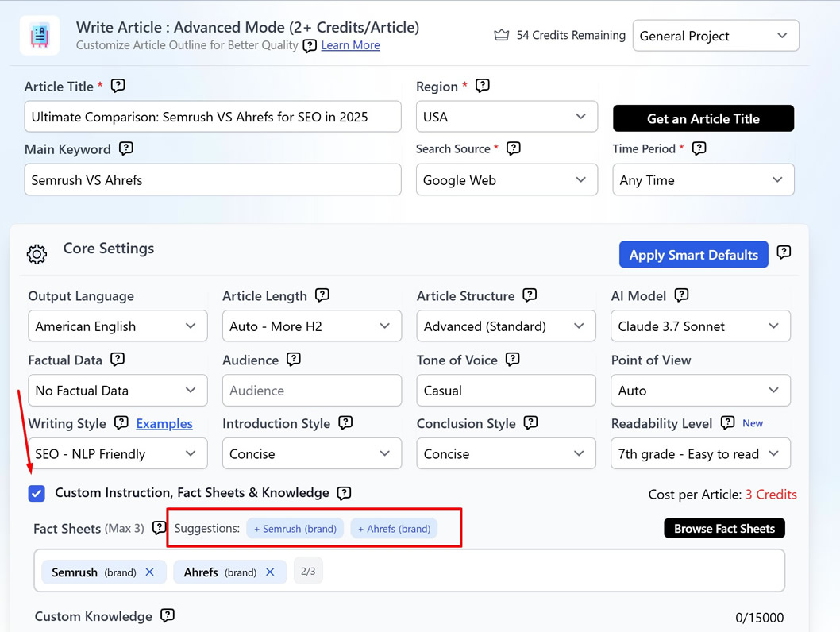Open the Time Period dropdown Any Time
Screen dimensions: 840x632
click(703, 180)
